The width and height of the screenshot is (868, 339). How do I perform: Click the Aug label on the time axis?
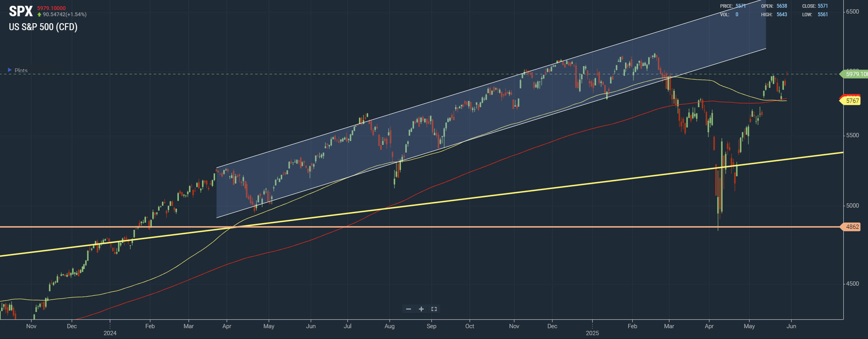(389, 326)
